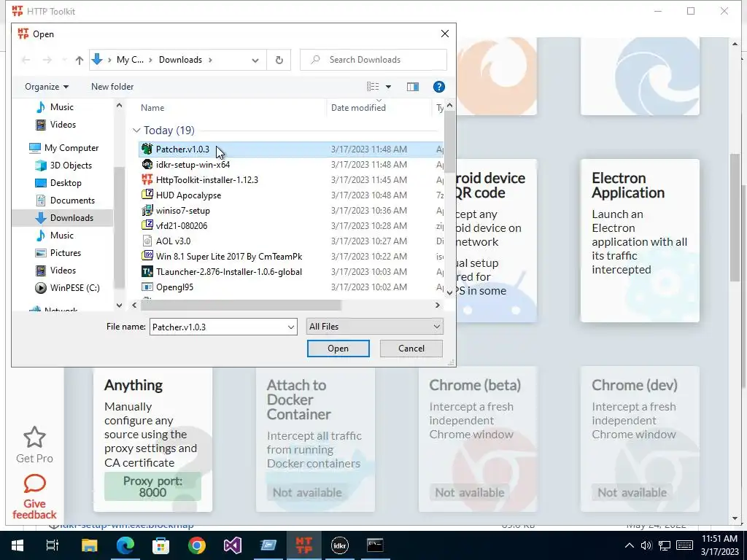This screenshot has height=560, width=747.
Task: Click the Search Downloads field
Action: tap(373, 60)
